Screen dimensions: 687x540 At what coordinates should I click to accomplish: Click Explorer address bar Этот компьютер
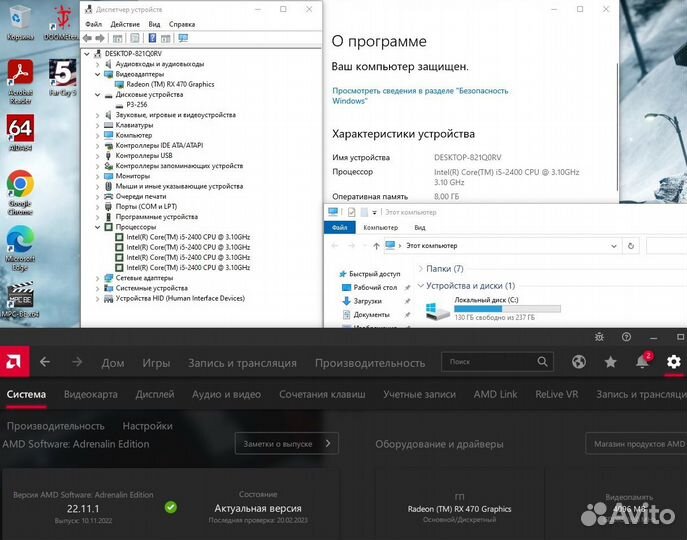pos(432,246)
